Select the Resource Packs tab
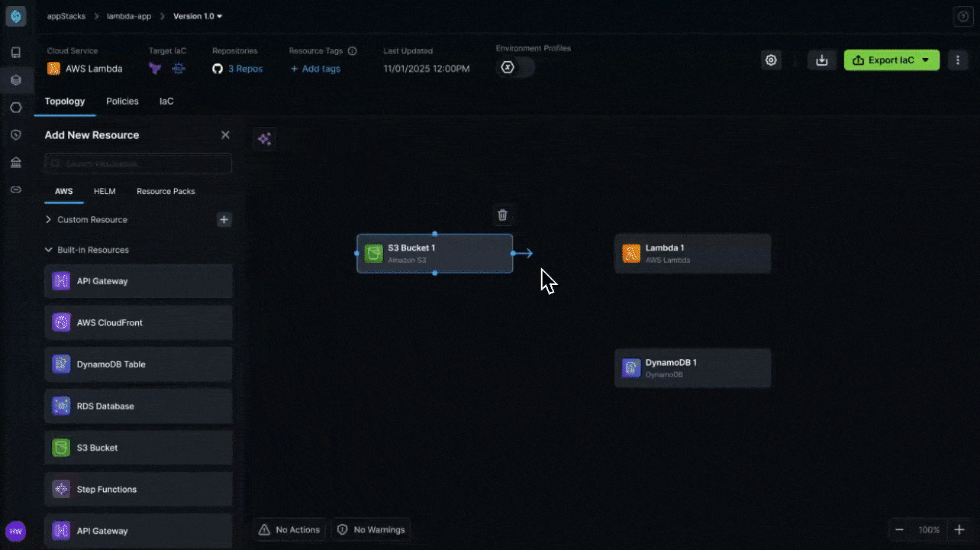The width and height of the screenshot is (980, 550). 166,192
